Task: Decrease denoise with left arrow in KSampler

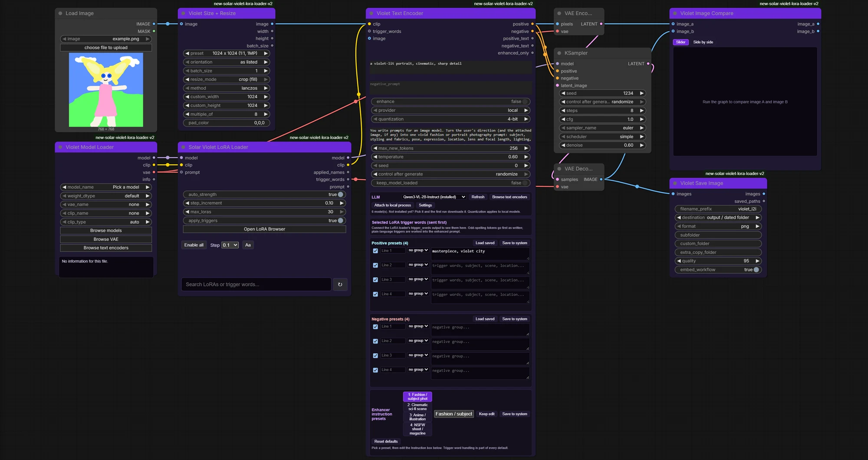Action: click(x=563, y=146)
